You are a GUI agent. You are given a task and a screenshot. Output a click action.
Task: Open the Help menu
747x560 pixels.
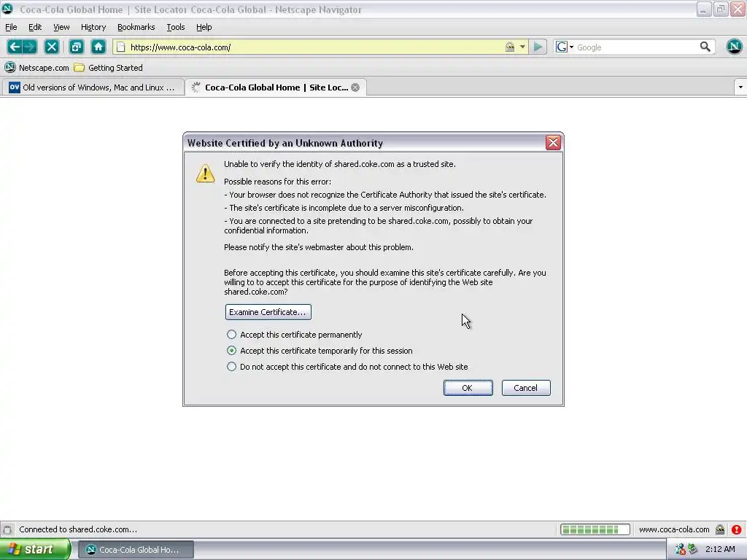204,27
